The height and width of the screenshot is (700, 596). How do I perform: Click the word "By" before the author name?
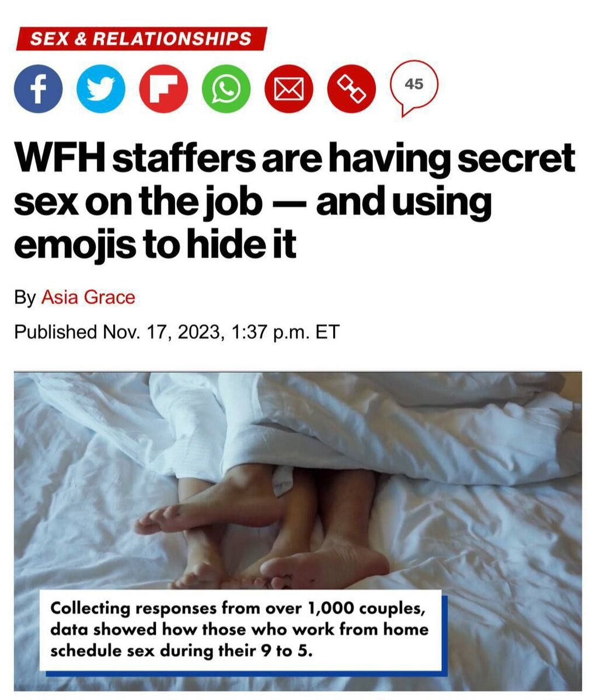tap(25, 297)
